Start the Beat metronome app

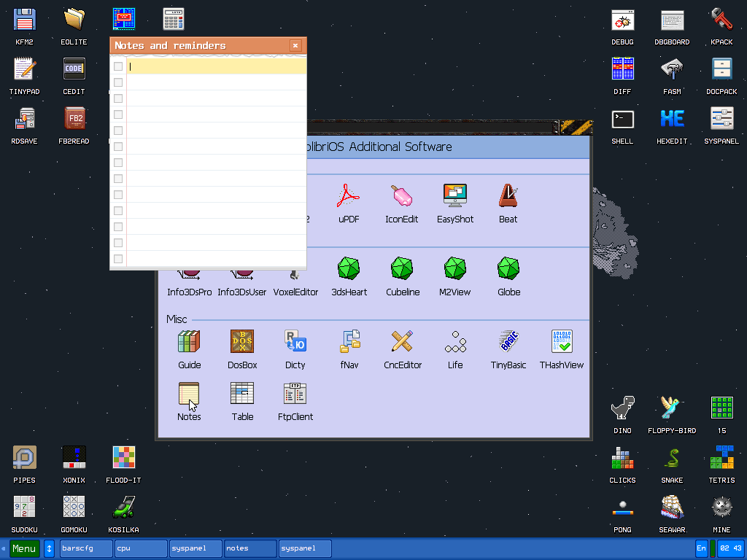508,196
